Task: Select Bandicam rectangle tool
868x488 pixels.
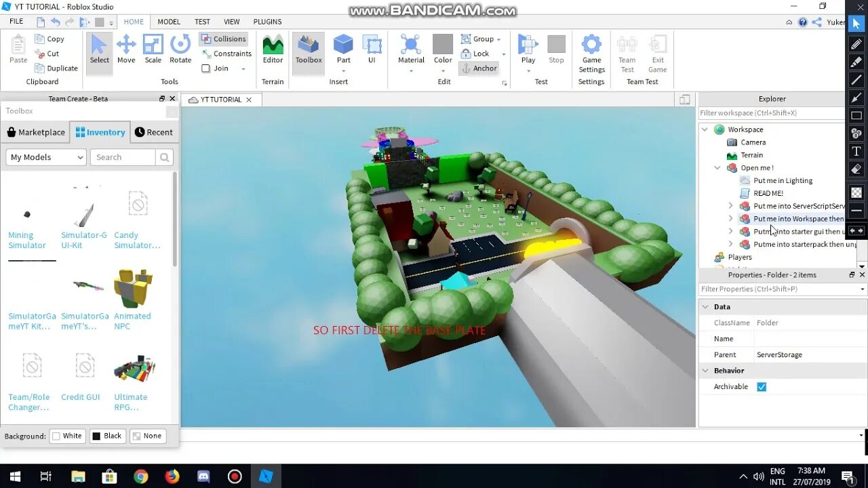Action: pyautogui.click(x=856, y=116)
